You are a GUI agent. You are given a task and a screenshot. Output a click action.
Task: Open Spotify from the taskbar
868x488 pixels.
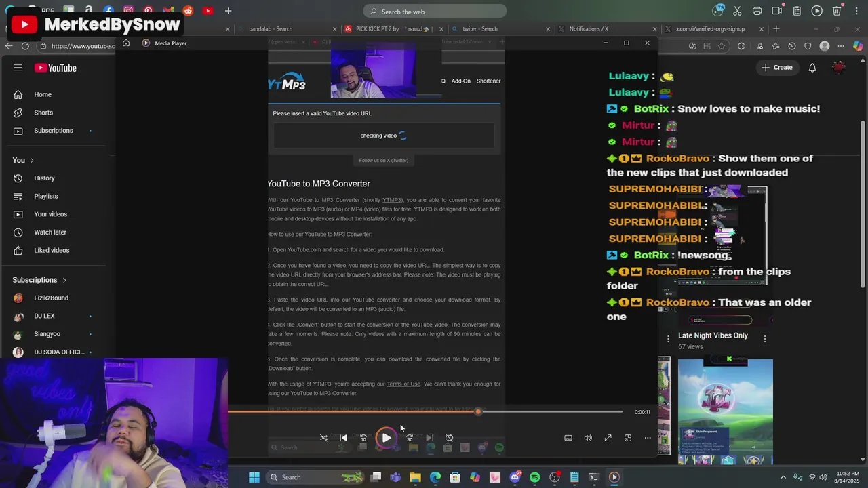(x=534, y=477)
